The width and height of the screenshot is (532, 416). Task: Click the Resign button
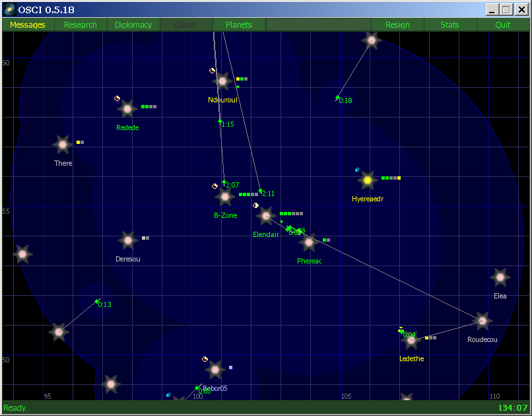397,25
